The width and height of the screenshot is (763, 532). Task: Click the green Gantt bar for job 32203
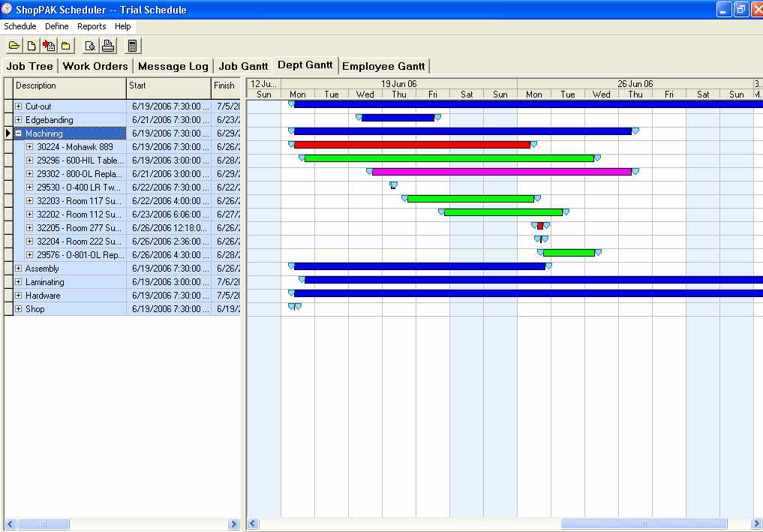click(470, 199)
